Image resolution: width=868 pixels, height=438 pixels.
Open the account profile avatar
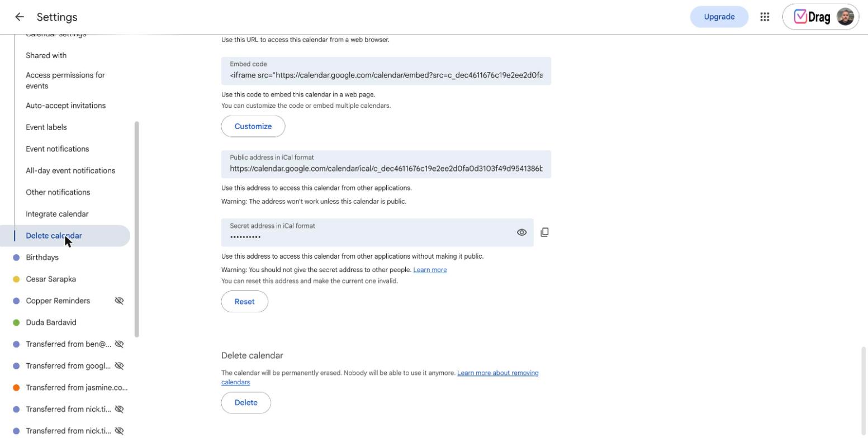click(x=845, y=17)
